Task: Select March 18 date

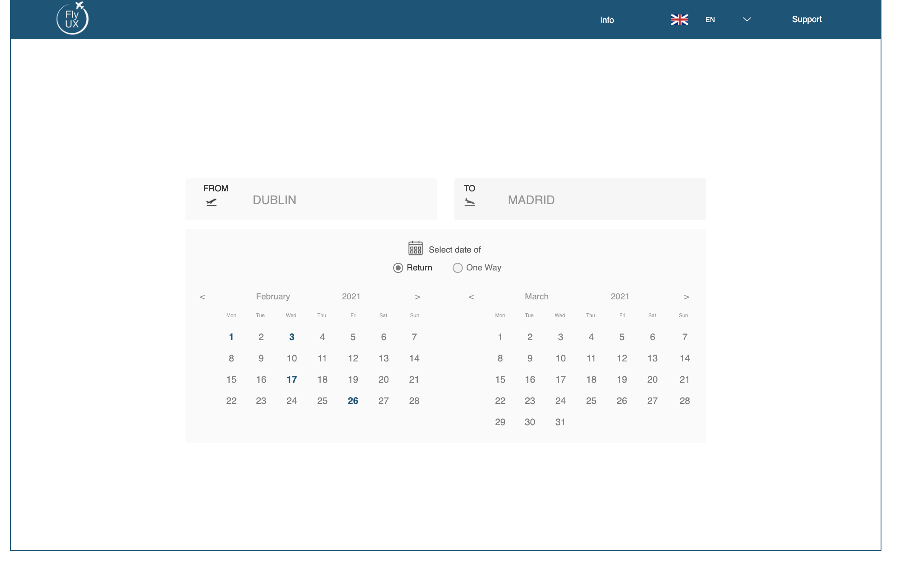Action: coord(591,380)
